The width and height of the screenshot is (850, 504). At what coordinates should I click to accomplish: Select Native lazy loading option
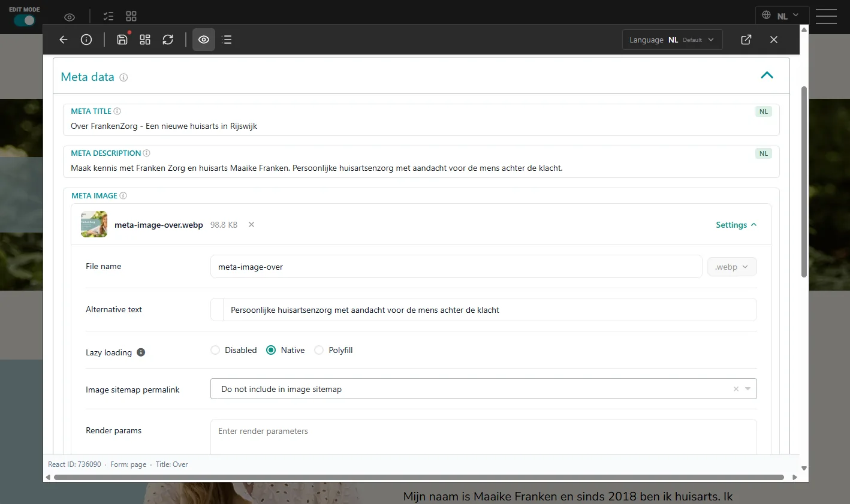(x=271, y=350)
